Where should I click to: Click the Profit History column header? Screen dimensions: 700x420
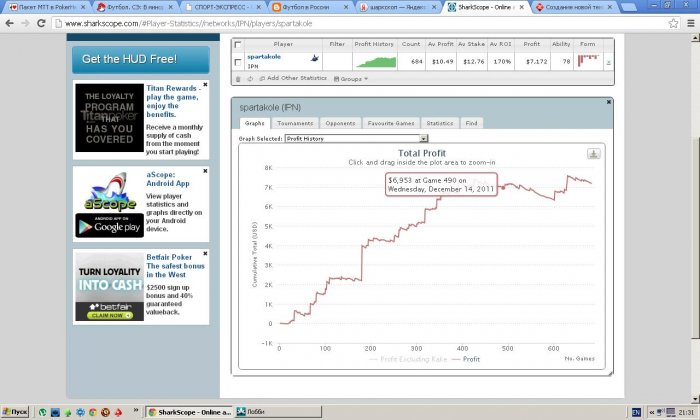point(374,44)
